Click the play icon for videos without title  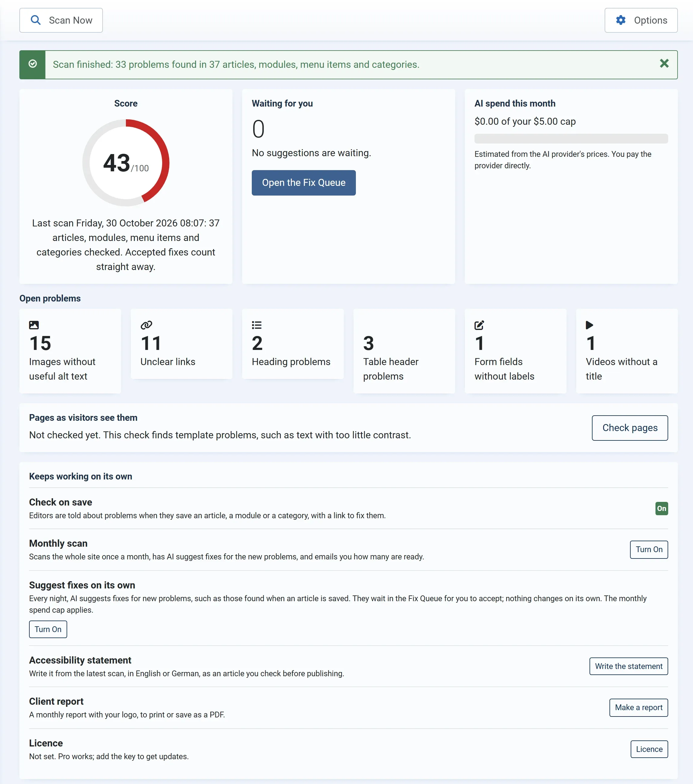590,325
